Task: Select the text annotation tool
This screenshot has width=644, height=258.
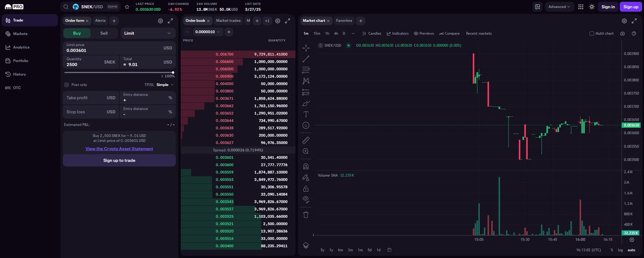Action: [306, 114]
